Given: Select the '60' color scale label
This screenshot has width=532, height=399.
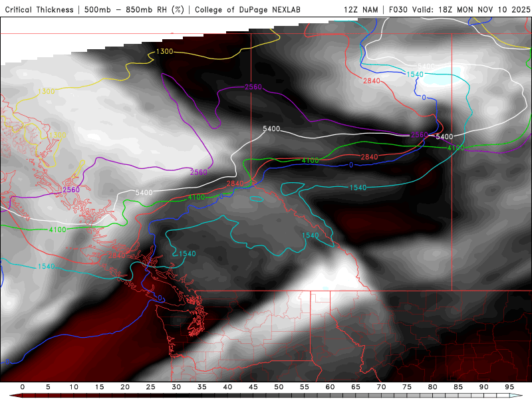Looking at the screenshot, I should click(330, 387).
